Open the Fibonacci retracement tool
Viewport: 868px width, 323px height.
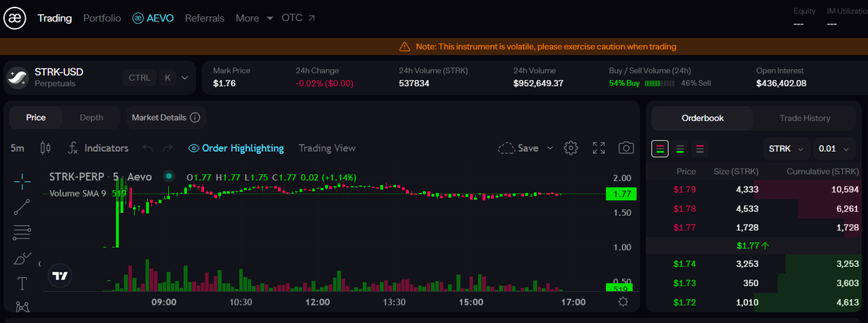coord(22,233)
